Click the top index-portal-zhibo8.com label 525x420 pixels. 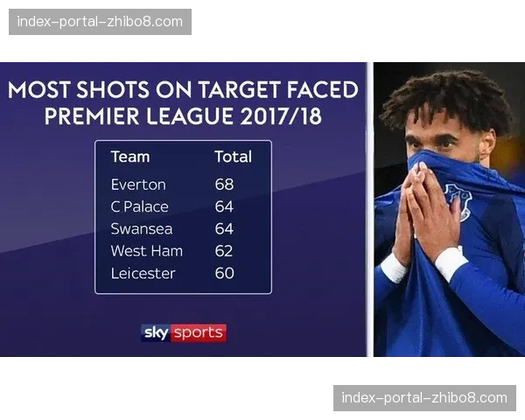point(101,21)
